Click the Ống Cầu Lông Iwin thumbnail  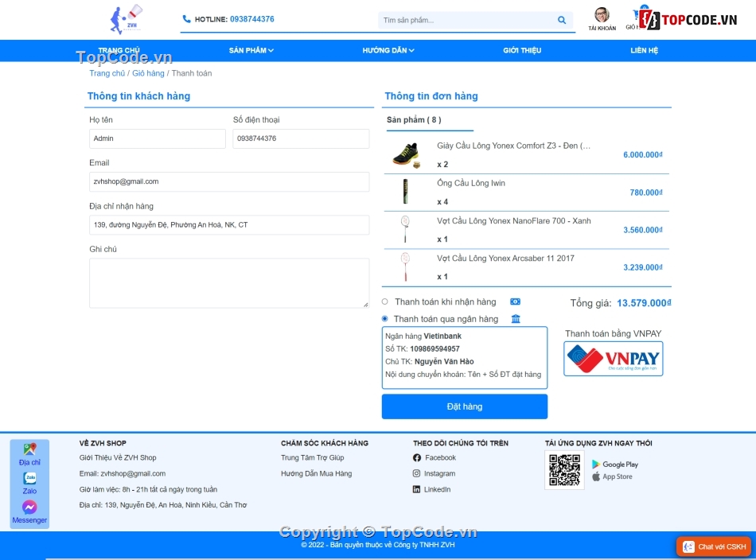click(x=406, y=192)
